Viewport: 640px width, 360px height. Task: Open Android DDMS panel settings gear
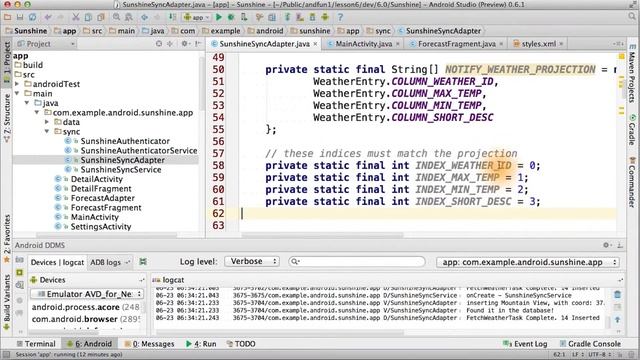tap(606, 245)
